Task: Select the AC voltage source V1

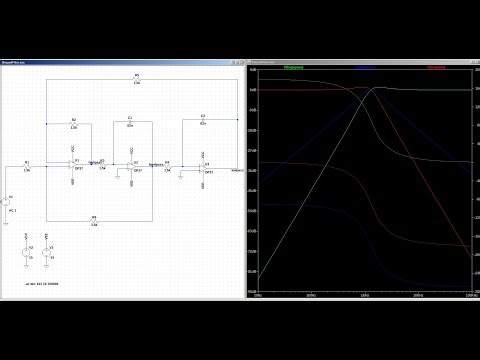Action: (6, 201)
